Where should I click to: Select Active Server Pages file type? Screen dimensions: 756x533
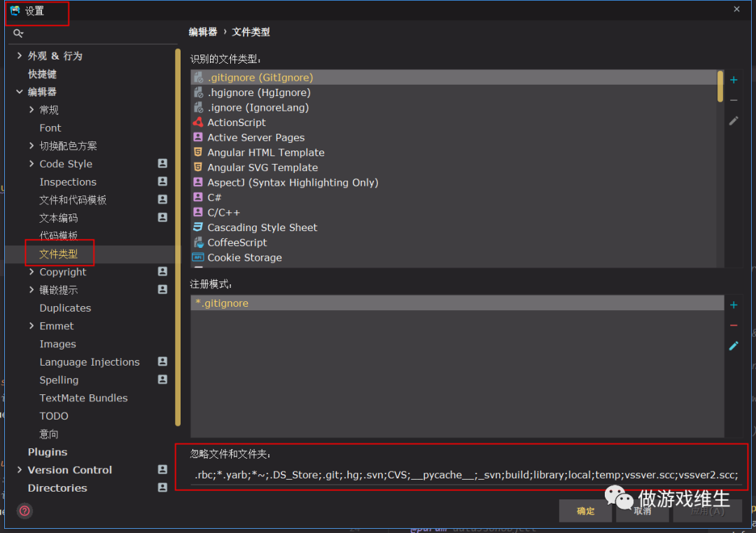pyautogui.click(x=454, y=137)
